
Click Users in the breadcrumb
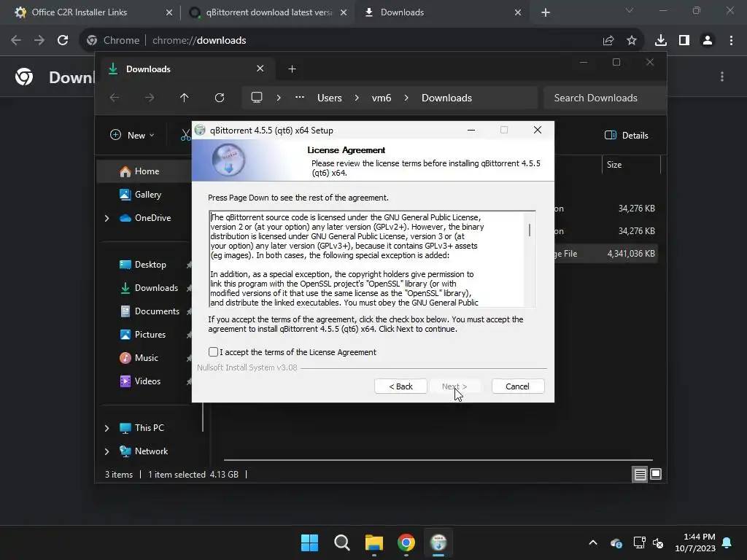[330, 98]
